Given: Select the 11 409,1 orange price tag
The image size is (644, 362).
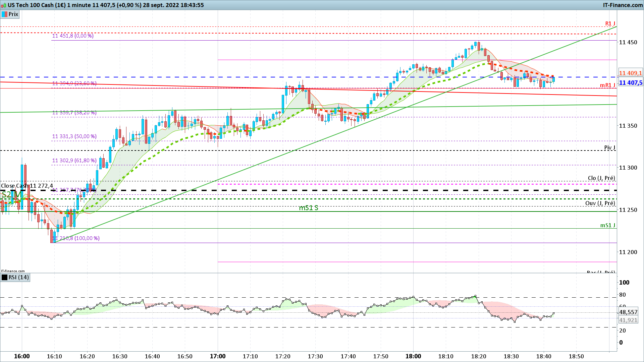Looking at the screenshot, I should [630, 73].
